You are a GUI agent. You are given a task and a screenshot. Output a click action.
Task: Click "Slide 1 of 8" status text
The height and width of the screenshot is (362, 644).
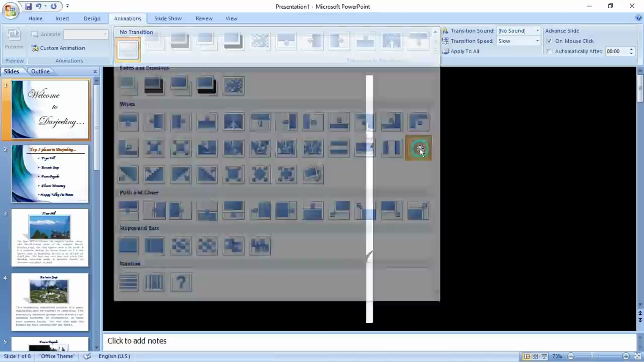17,356
